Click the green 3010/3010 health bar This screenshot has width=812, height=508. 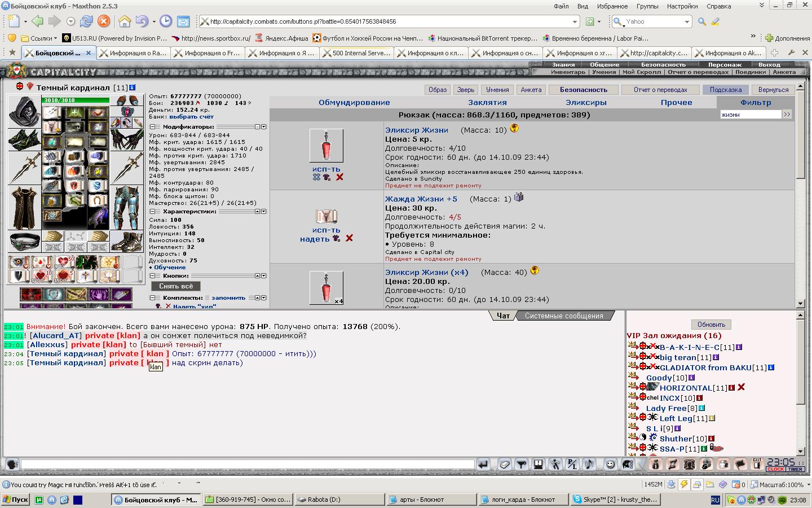(75, 100)
